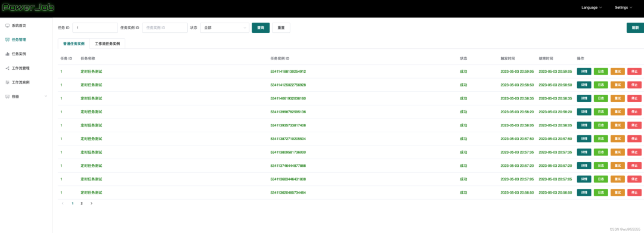644x233 pixels.
Task: Go to previous page arrow in pagination
Action: coord(63,203)
